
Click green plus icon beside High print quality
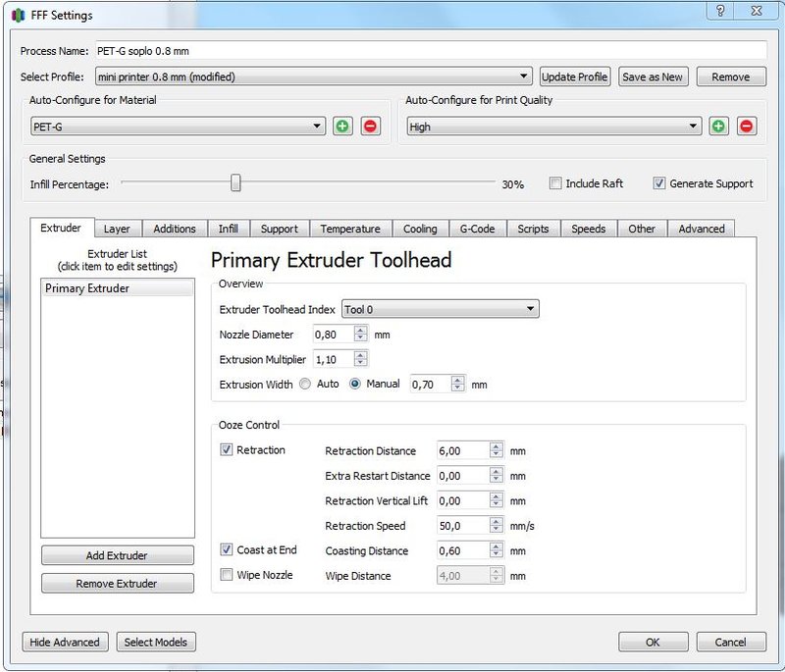(x=719, y=127)
